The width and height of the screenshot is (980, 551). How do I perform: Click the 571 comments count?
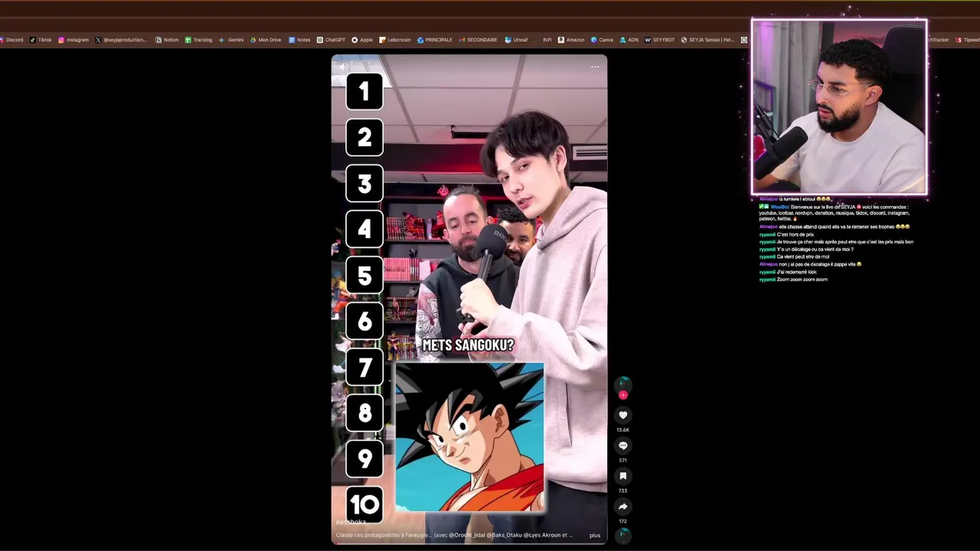click(x=622, y=461)
